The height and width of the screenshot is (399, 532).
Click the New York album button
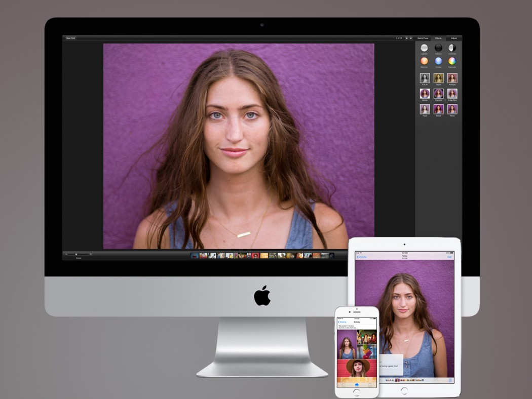click(70, 38)
